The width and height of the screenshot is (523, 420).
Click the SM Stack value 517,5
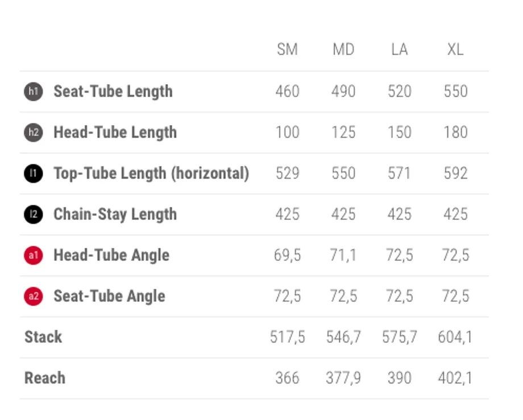click(x=287, y=337)
